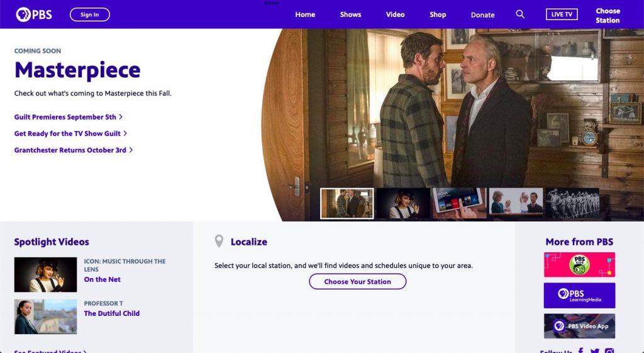Open the On the Net title link
Screen dimensions: 644x353
(103, 279)
